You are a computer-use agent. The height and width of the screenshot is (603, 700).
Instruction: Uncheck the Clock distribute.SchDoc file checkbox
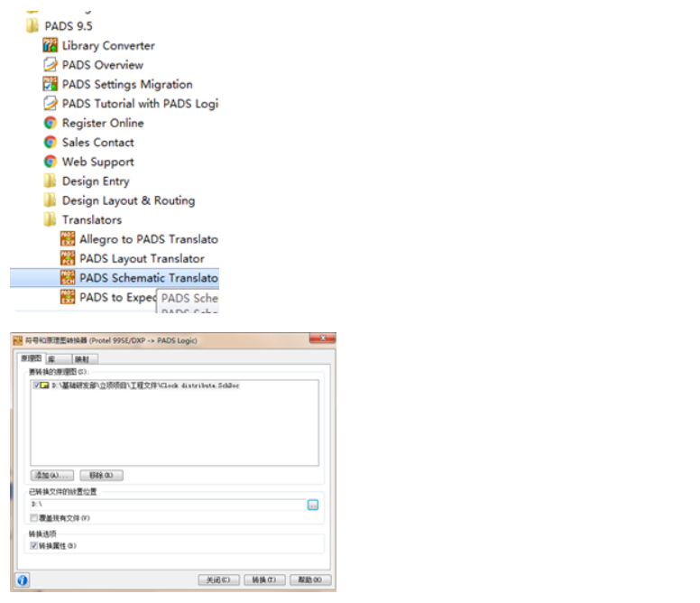click(36, 385)
